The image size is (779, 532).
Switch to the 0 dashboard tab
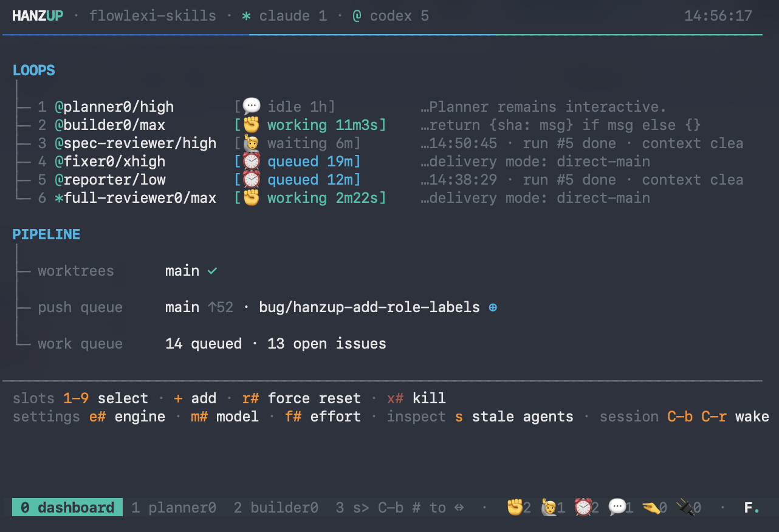click(67, 508)
